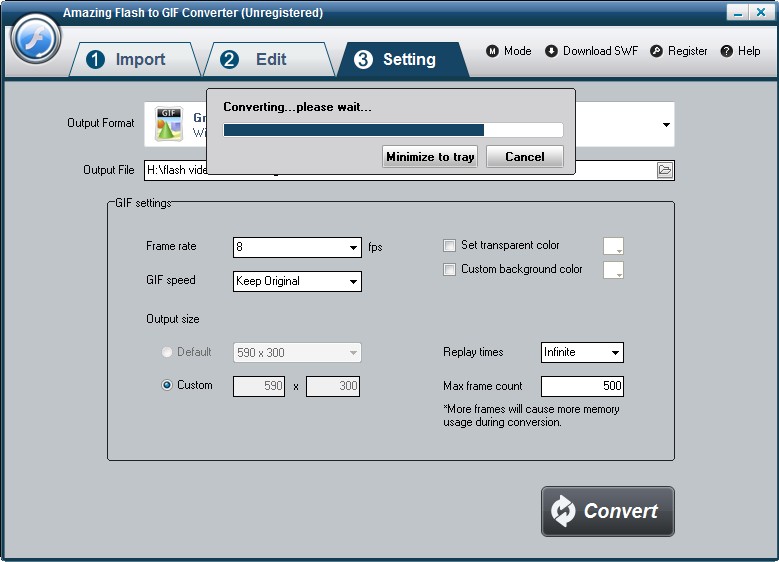The width and height of the screenshot is (779, 562).
Task: Close the converter window
Action: 761,12
